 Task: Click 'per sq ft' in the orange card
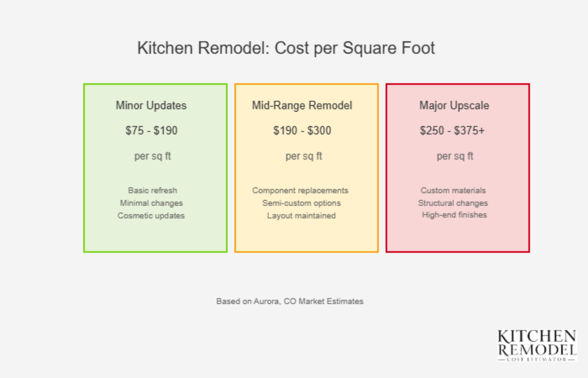click(x=304, y=156)
